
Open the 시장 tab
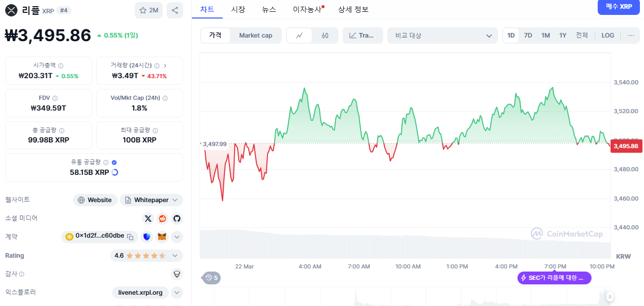238,9
